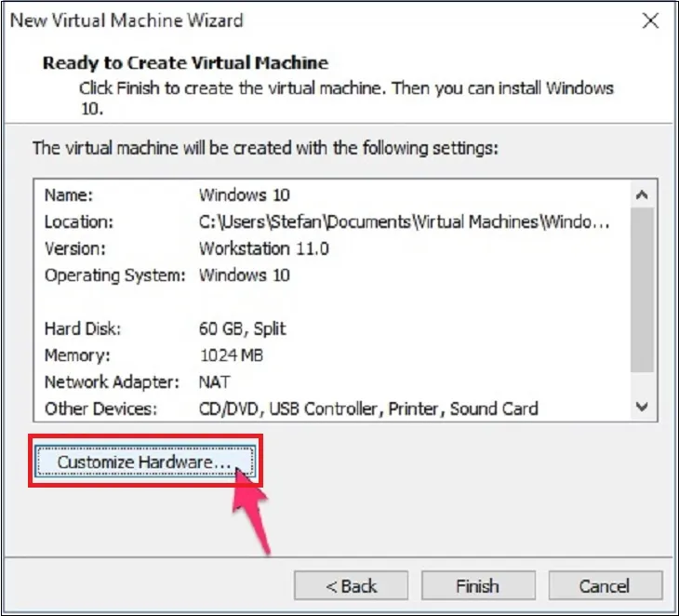
Task: Select the Other Devices value list
Action: [x=368, y=408]
